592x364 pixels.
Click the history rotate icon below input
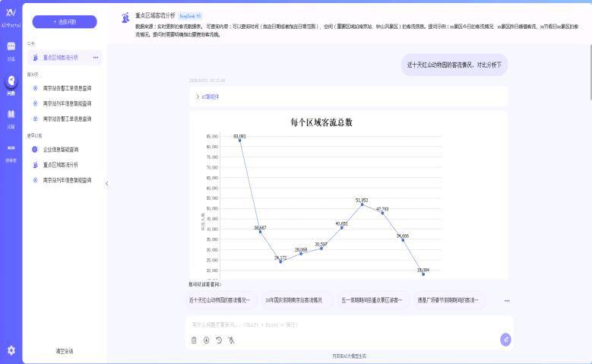(x=218, y=340)
